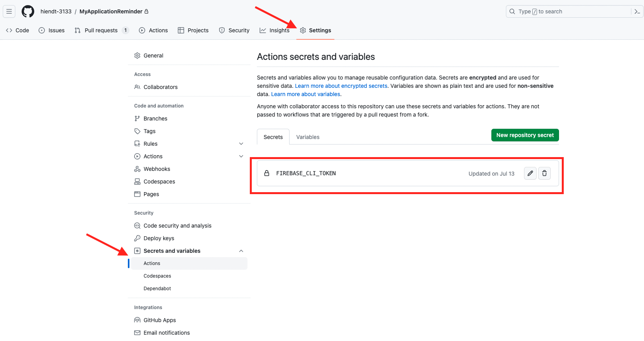Open the hamburger navigation menu
Screen dimensions: 644x341
pos(9,11)
